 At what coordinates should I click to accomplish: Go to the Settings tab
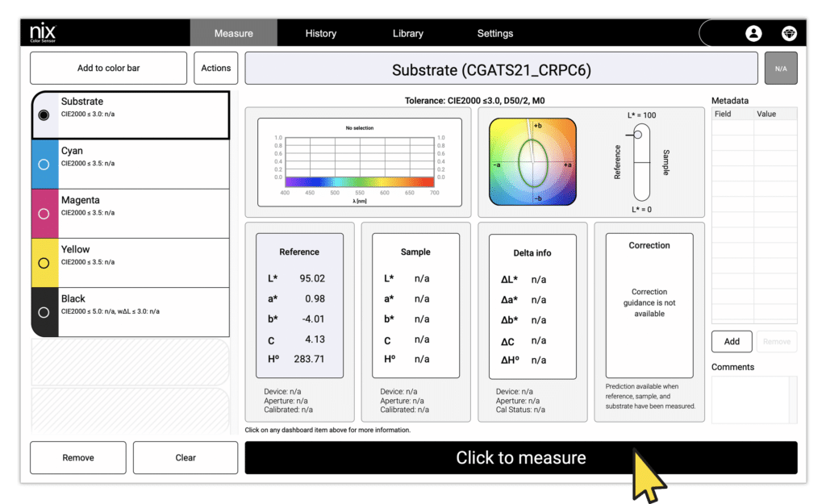pos(494,33)
